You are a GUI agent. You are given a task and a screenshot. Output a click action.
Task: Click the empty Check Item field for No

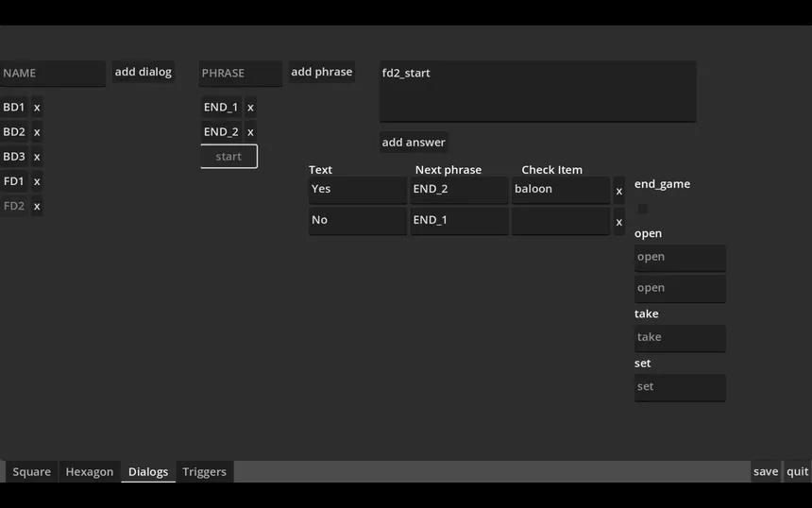click(x=561, y=221)
